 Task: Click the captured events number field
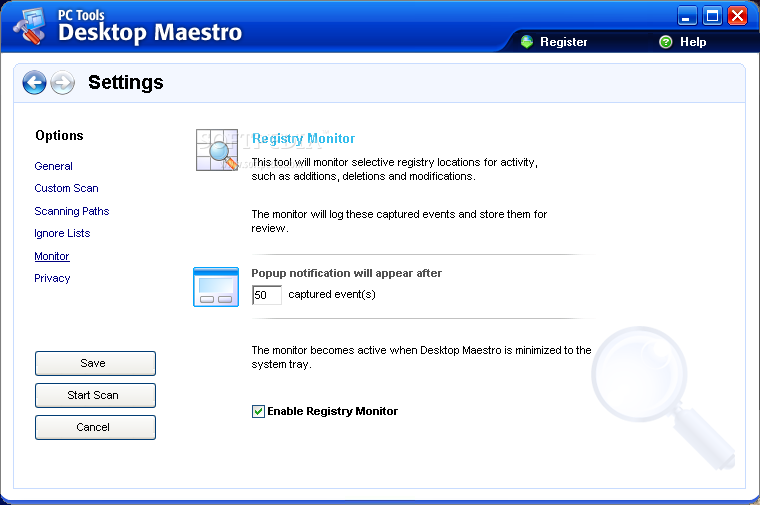tap(267, 295)
